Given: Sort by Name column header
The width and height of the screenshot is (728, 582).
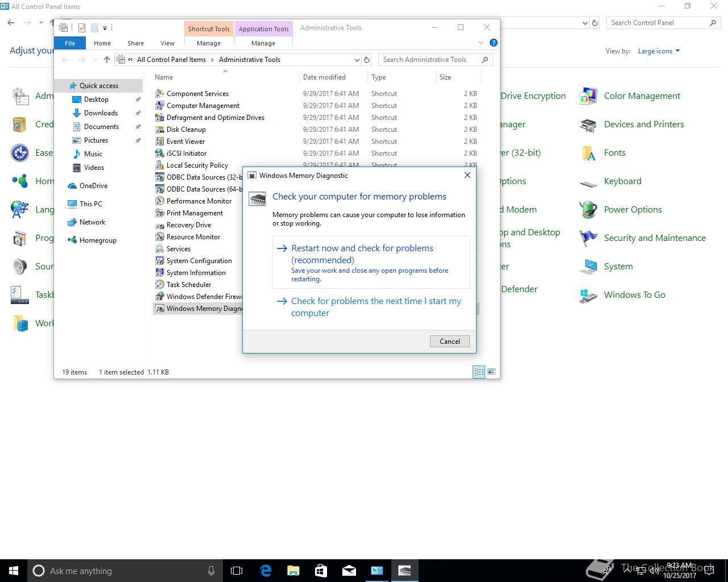Looking at the screenshot, I should click(226, 77).
